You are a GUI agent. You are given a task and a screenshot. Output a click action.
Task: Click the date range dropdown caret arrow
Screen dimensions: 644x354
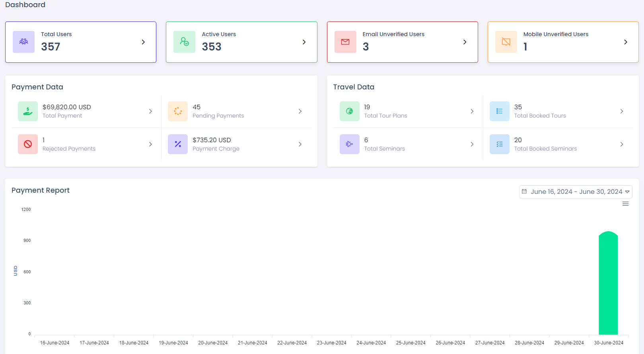click(x=627, y=192)
